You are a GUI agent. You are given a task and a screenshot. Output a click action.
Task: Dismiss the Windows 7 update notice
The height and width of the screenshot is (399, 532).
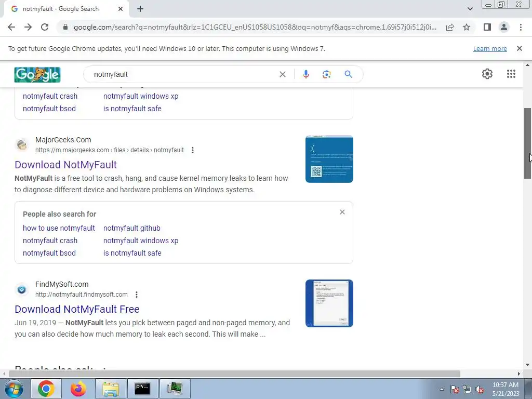pyautogui.click(x=520, y=48)
